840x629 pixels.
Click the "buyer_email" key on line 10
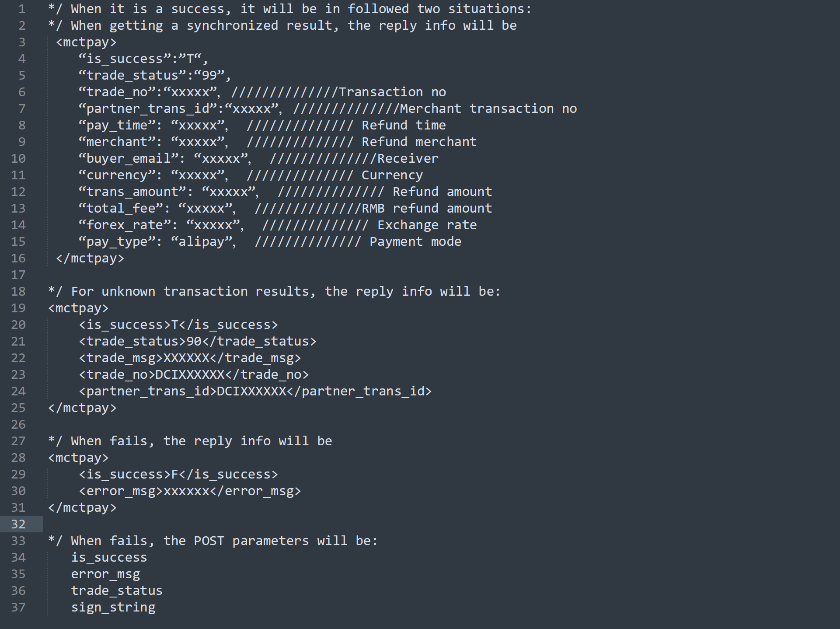(x=129, y=158)
